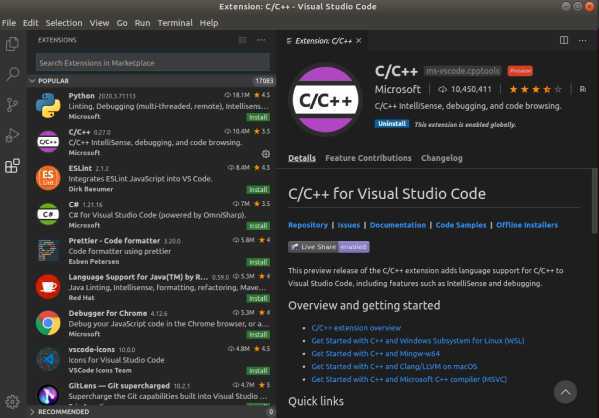The image size is (599, 418).
Task: Click the ESLint extension icon
Action: click(x=48, y=178)
